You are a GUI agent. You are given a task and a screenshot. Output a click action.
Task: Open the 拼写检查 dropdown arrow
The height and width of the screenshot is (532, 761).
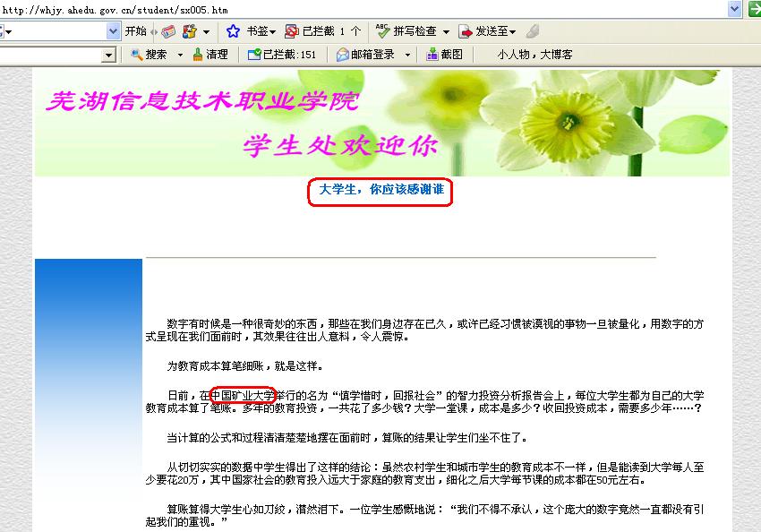446,32
